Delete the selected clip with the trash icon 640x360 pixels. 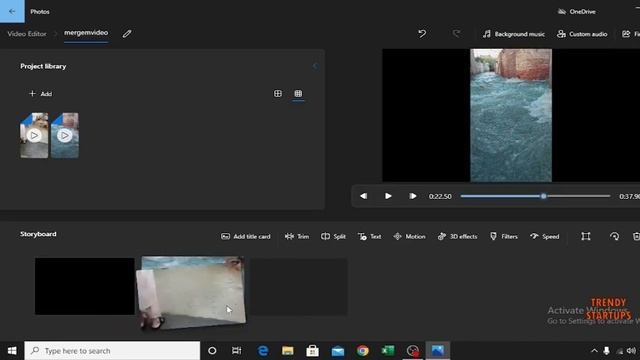[x=636, y=236]
